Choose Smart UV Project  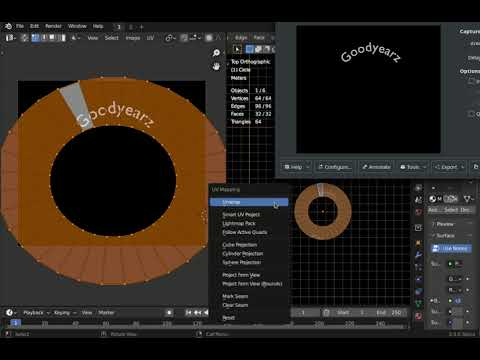click(x=249, y=214)
